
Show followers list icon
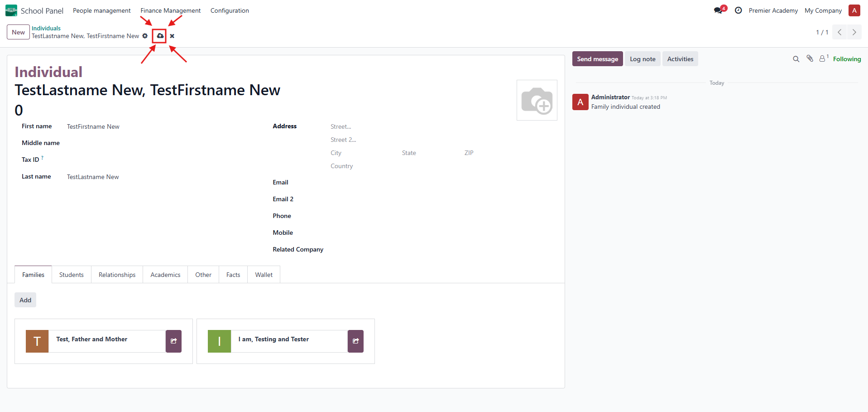click(x=823, y=59)
